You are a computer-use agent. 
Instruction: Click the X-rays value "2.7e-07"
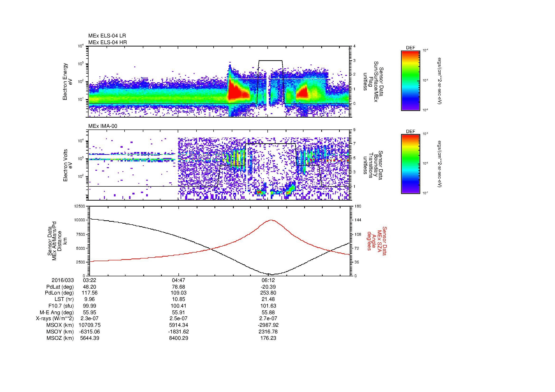tap(268, 318)
